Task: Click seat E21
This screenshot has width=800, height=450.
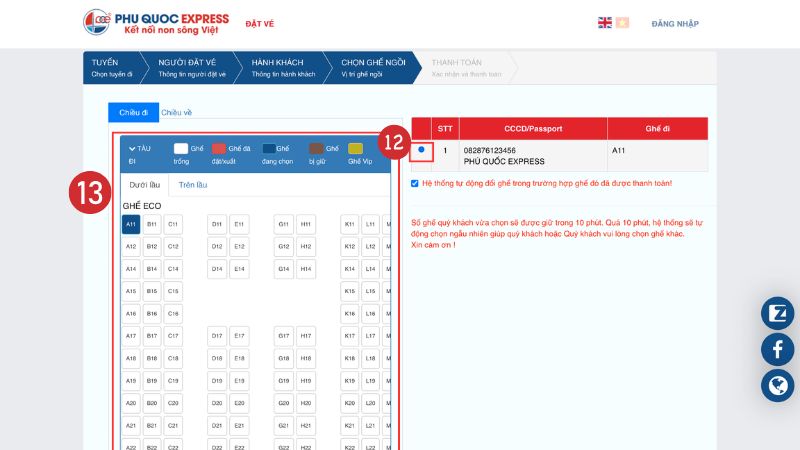Action: (239, 426)
